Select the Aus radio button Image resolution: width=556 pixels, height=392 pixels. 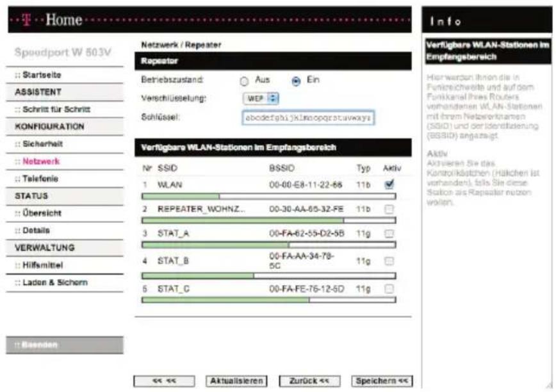pyautogui.click(x=244, y=81)
